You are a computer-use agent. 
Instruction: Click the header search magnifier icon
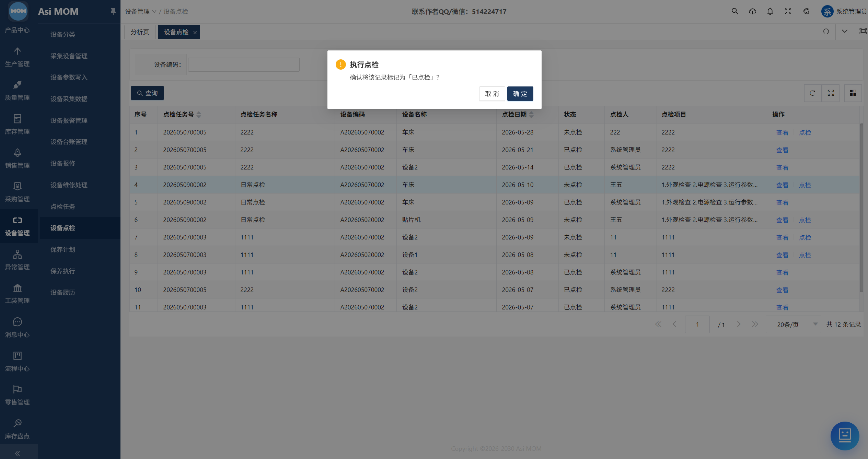pyautogui.click(x=734, y=11)
